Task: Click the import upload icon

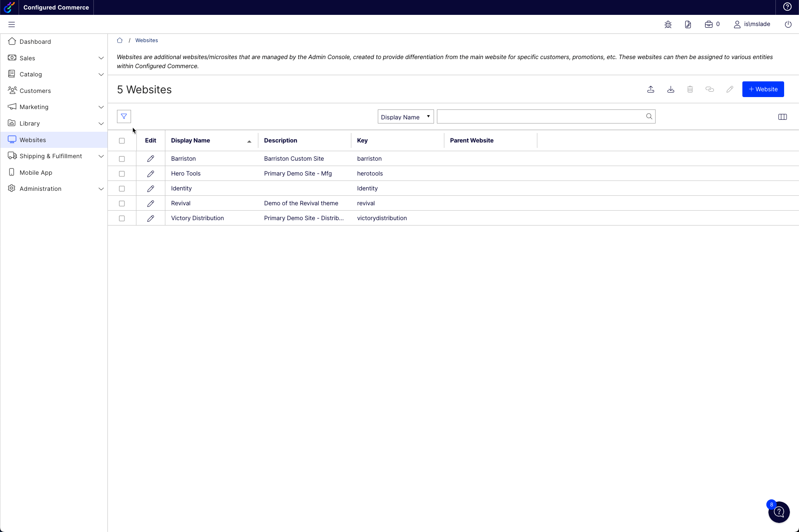Action: pyautogui.click(x=651, y=89)
